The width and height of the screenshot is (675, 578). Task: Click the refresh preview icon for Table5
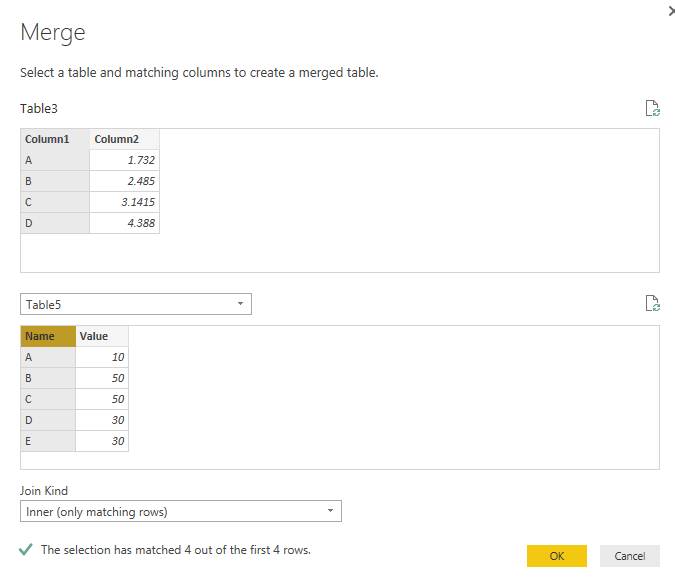coord(652,304)
